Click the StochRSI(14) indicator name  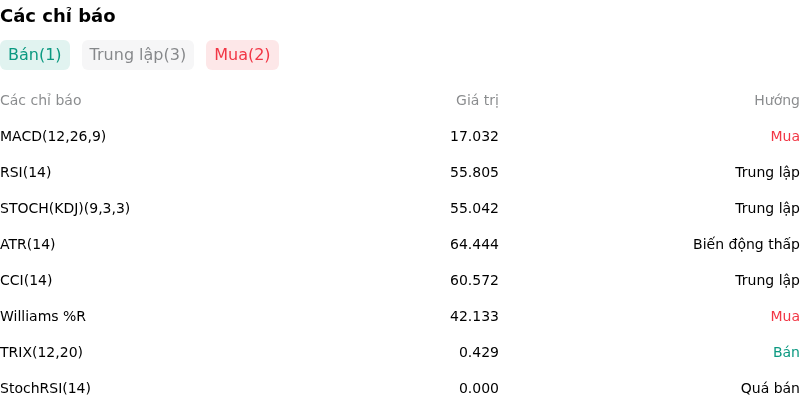[x=45, y=388]
